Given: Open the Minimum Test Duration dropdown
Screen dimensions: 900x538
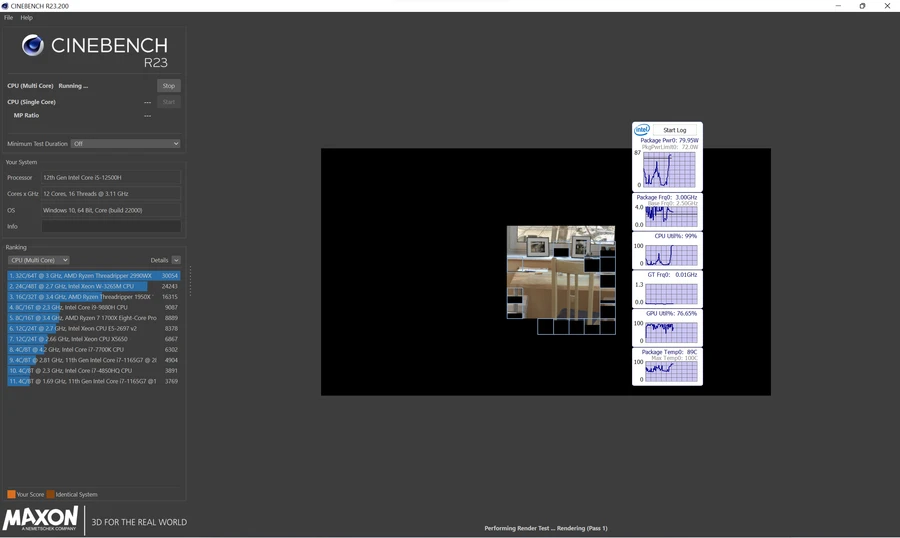Looking at the screenshot, I should 126,144.
